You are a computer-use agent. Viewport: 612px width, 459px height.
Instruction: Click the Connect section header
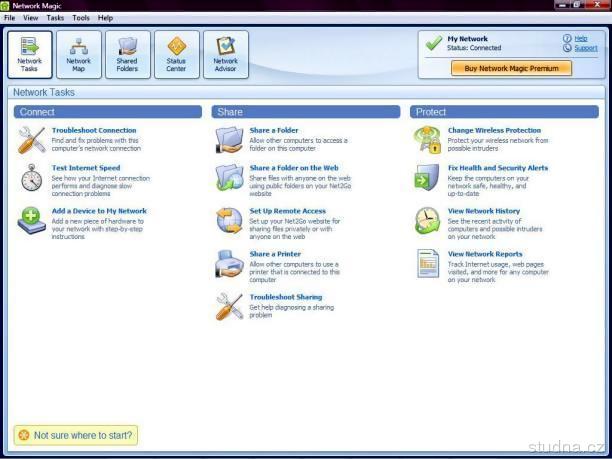click(x=108, y=112)
